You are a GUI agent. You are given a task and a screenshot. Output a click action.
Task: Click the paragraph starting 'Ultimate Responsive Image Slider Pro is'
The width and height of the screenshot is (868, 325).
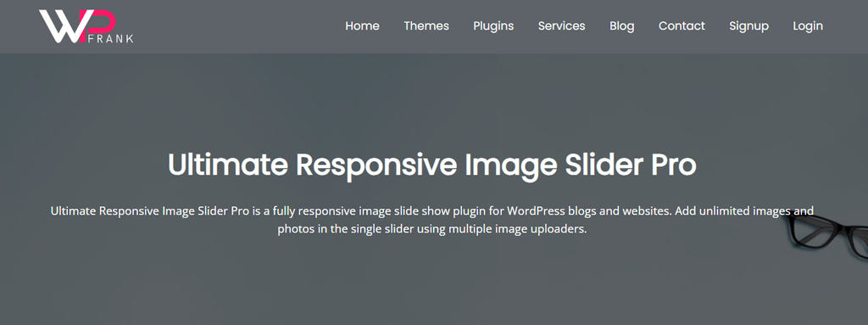pyautogui.click(x=431, y=220)
